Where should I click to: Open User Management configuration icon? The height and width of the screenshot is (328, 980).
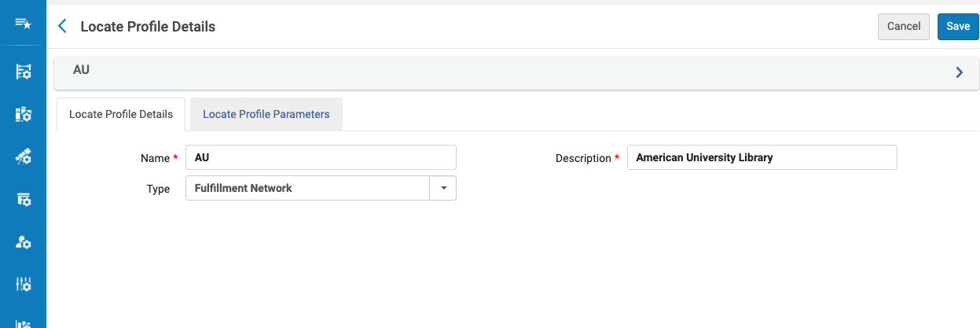coord(23,242)
